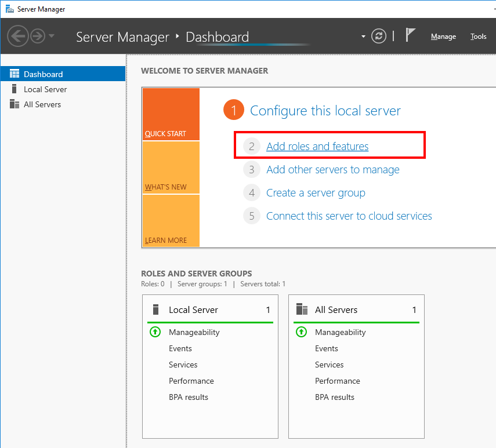Open BPA results in the Local Server tile
This screenshot has height=448, width=496.
(x=188, y=397)
